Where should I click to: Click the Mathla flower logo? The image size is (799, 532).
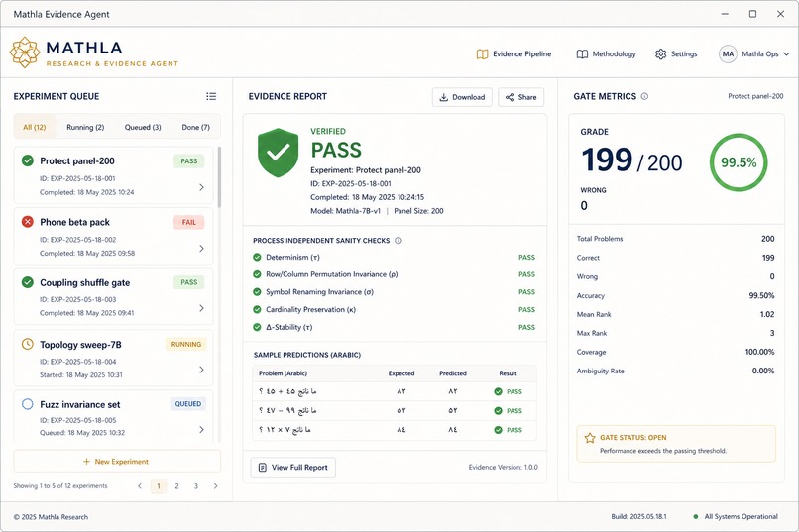(25, 52)
